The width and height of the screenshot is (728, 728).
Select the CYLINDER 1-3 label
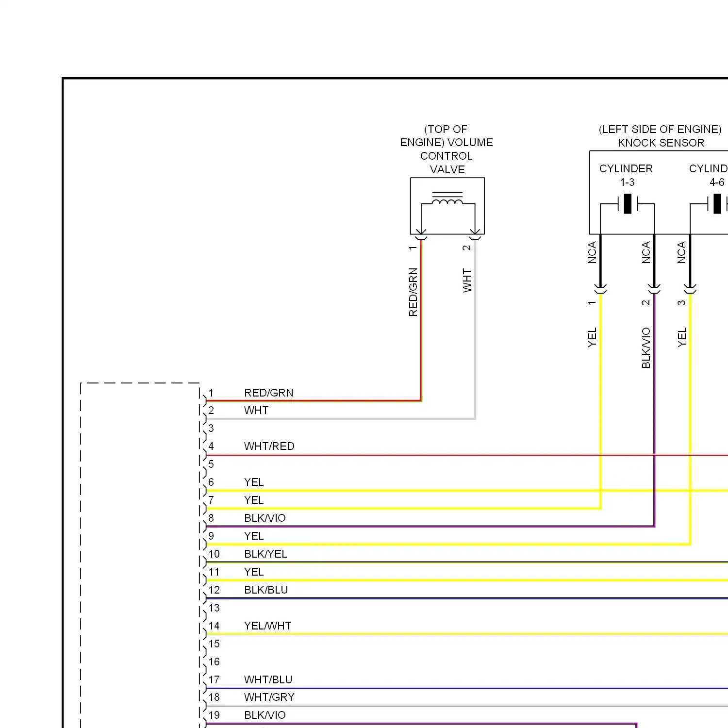coord(626,175)
